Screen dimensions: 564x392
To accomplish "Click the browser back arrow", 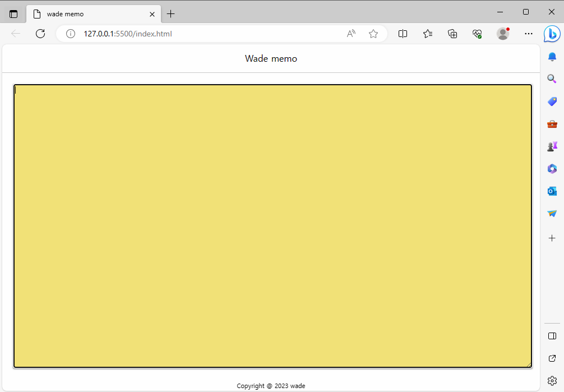I will tap(16, 34).
